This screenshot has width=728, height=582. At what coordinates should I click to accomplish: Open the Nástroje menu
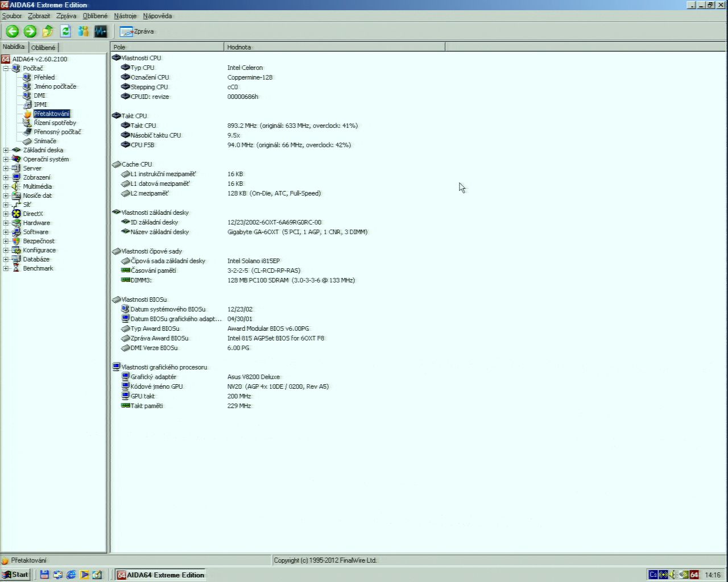click(125, 16)
